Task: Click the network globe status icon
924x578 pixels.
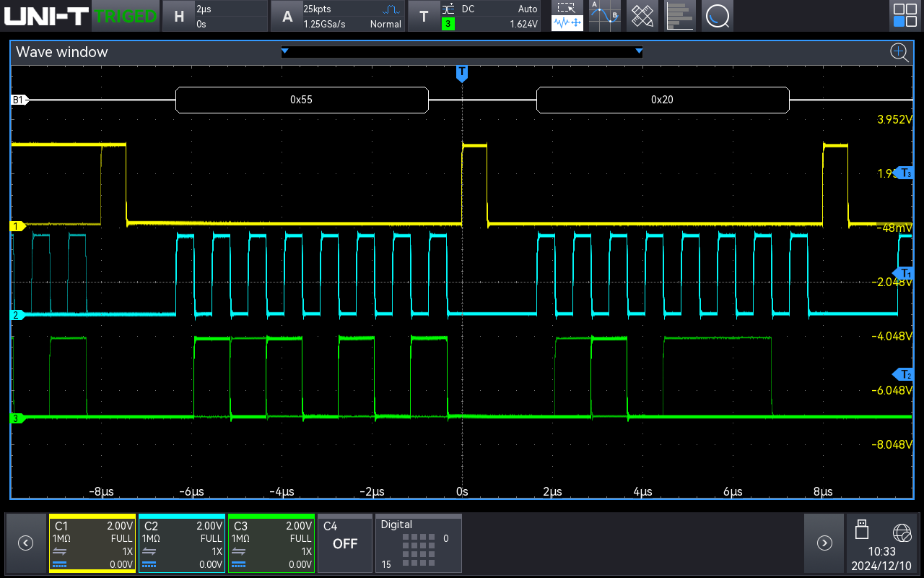Action: [x=902, y=533]
